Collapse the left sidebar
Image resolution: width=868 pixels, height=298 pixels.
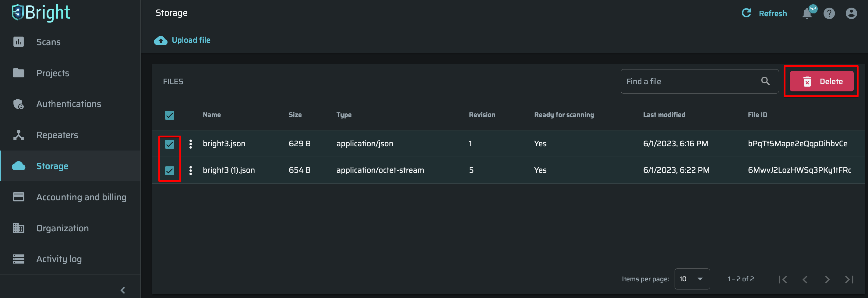pos(123,290)
